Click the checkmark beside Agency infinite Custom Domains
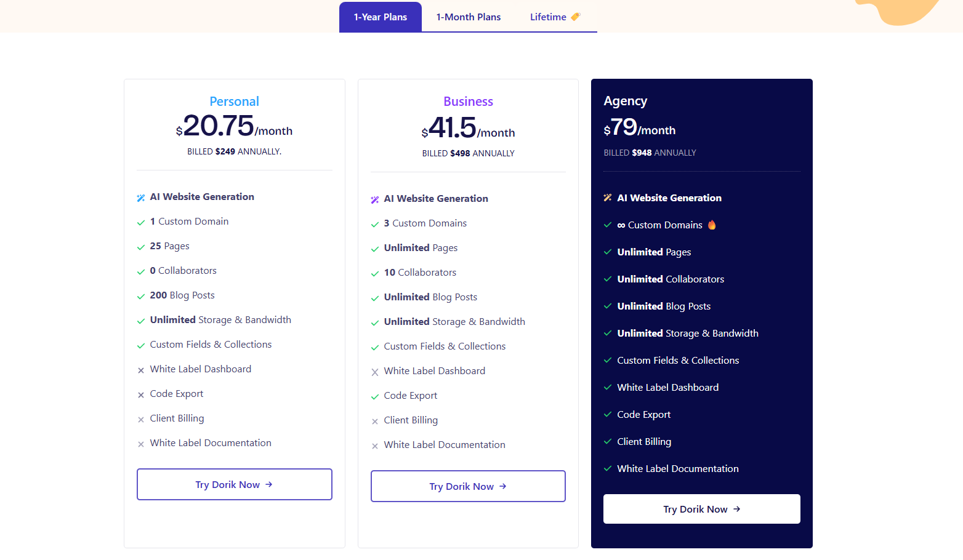963x560 pixels. (x=608, y=225)
